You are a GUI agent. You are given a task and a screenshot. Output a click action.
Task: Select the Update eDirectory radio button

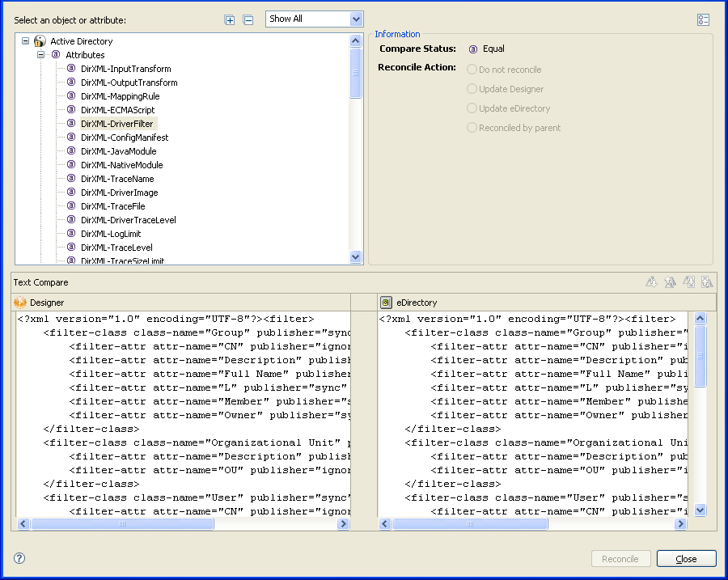pos(472,108)
